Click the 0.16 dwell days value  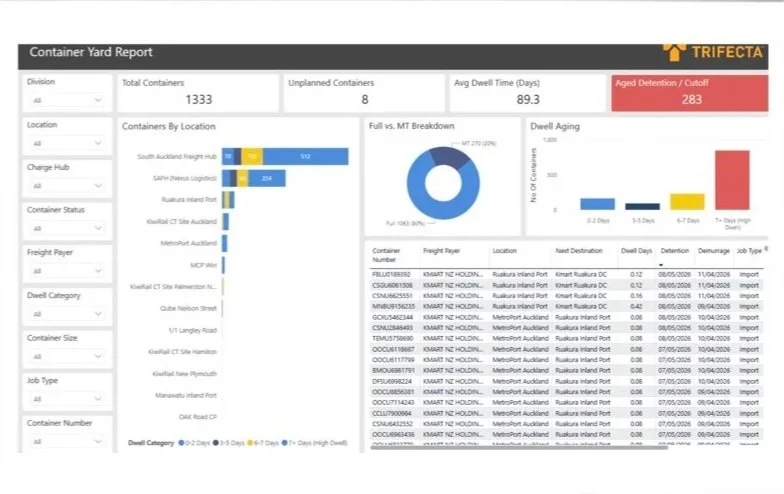coord(636,296)
